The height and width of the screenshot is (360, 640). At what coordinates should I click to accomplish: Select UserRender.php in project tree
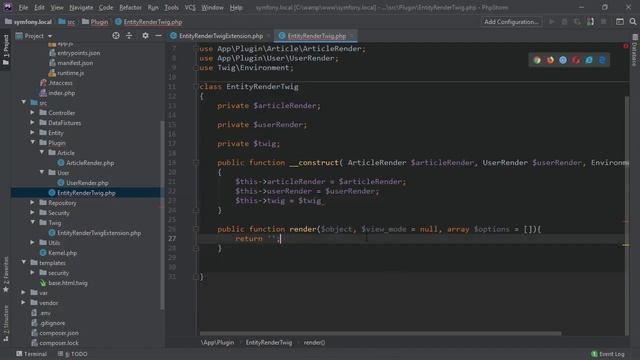pyautogui.click(x=87, y=182)
